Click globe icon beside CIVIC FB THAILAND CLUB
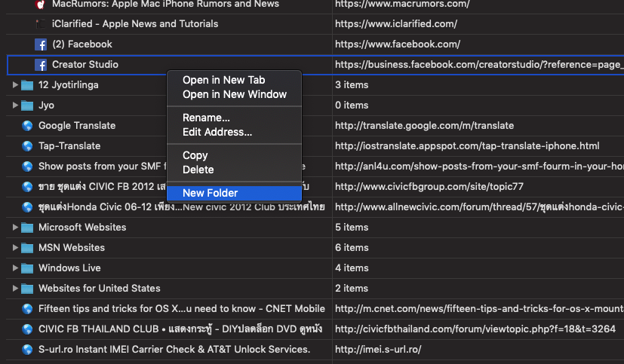This screenshot has width=624, height=364. (x=27, y=329)
